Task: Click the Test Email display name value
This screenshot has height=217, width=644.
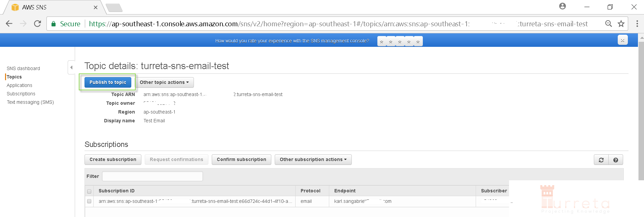Action: [154, 121]
